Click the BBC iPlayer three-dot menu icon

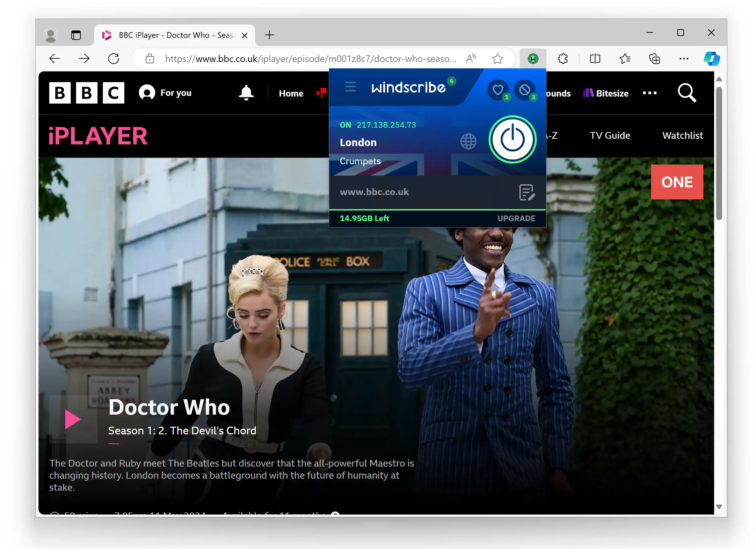(650, 93)
